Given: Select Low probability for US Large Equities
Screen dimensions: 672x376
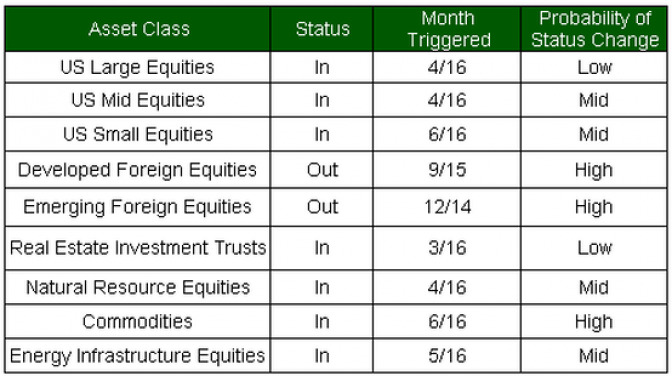Looking at the screenshot, I should [x=594, y=67].
